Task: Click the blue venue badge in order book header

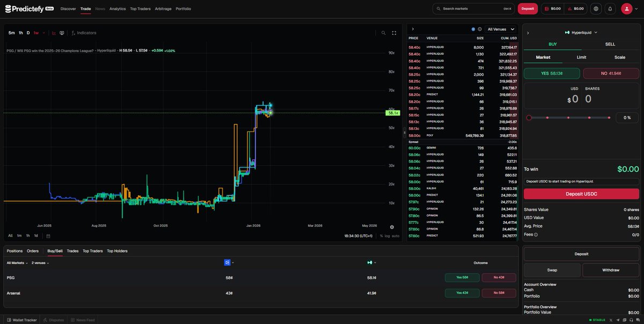Action: 473,29
